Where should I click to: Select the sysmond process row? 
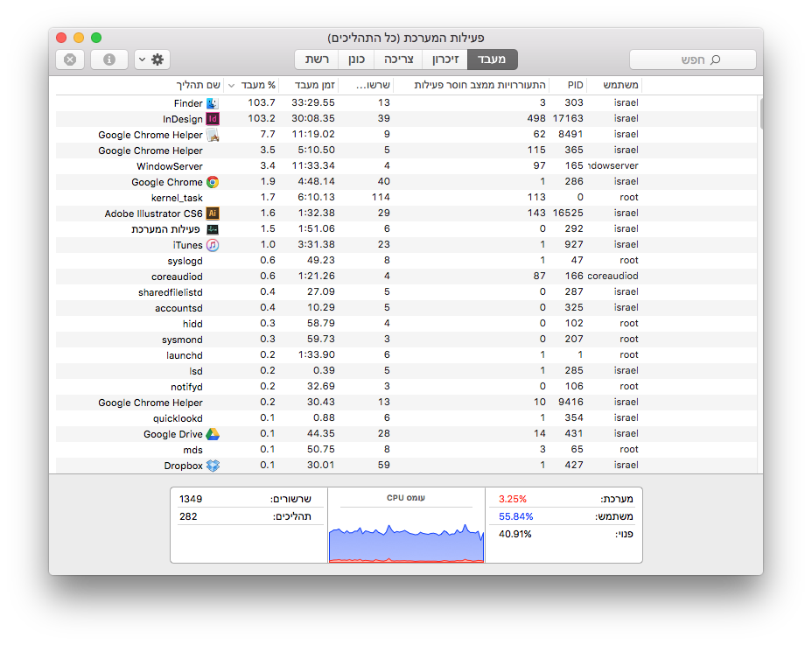pyautogui.click(x=406, y=340)
